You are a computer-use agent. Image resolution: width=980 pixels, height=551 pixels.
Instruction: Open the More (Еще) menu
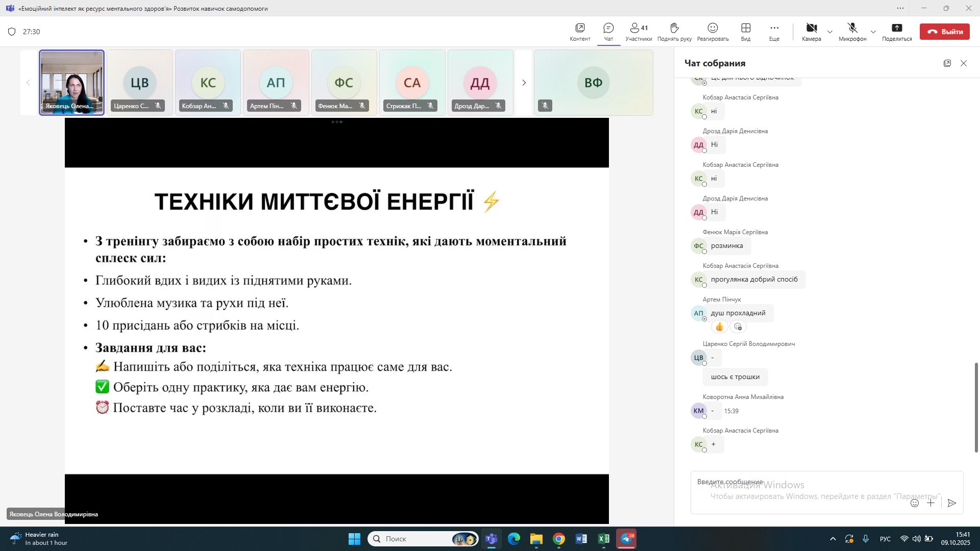point(774,32)
